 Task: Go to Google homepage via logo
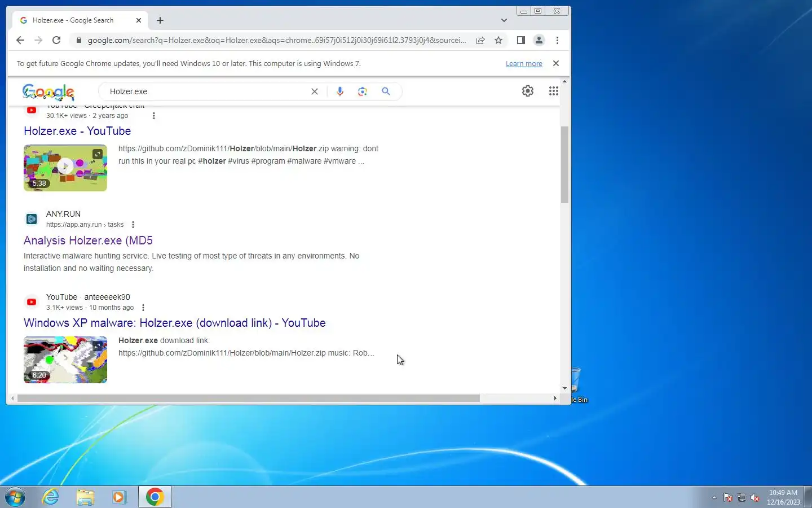[48, 91]
